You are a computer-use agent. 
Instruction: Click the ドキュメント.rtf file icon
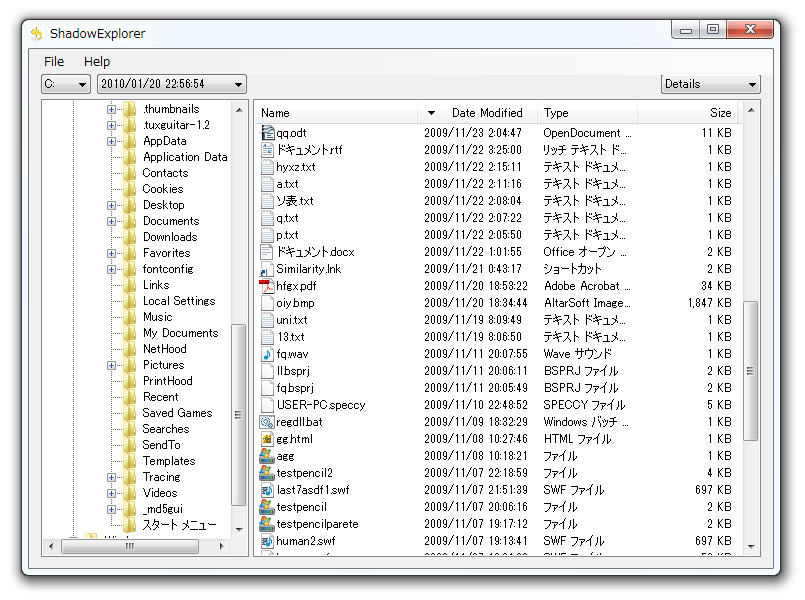267,150
